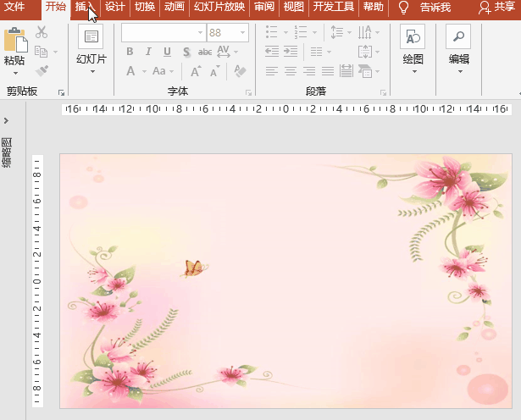The width and height of the screenshot is (521, 420).
Task: Click the Share (共享) button
Action: coord(497,7)
